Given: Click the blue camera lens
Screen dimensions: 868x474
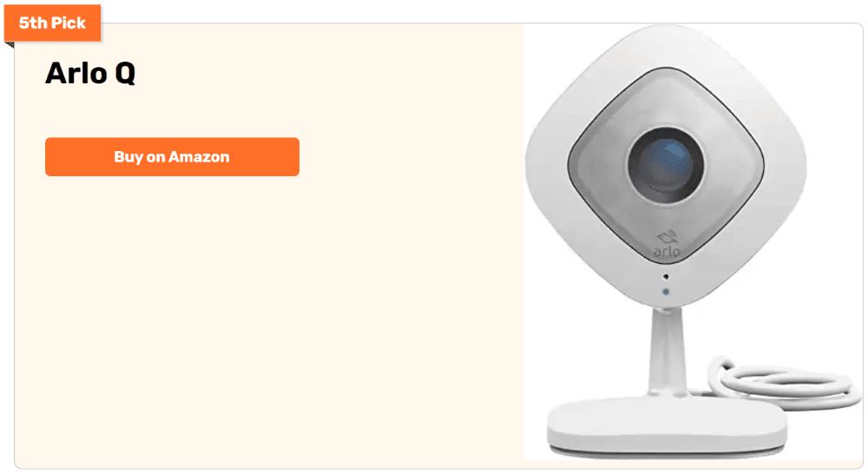Looking at the screenshot, I should pyautogui.click(x=666, y=165).
